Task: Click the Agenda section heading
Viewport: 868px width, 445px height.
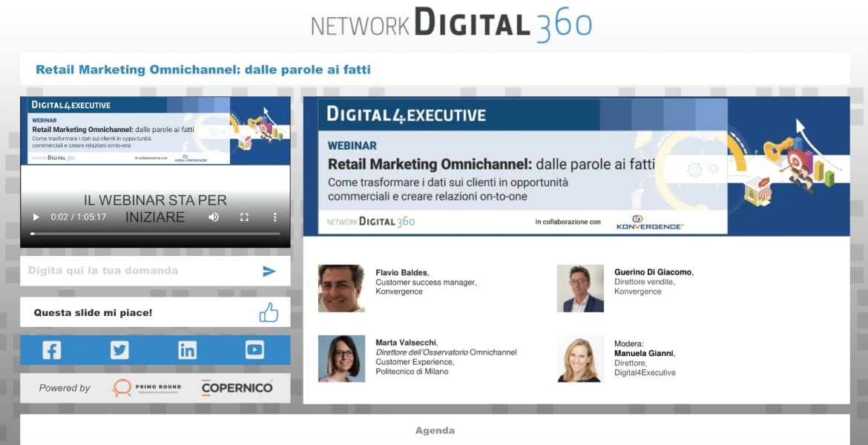Action: click(435, 431)
